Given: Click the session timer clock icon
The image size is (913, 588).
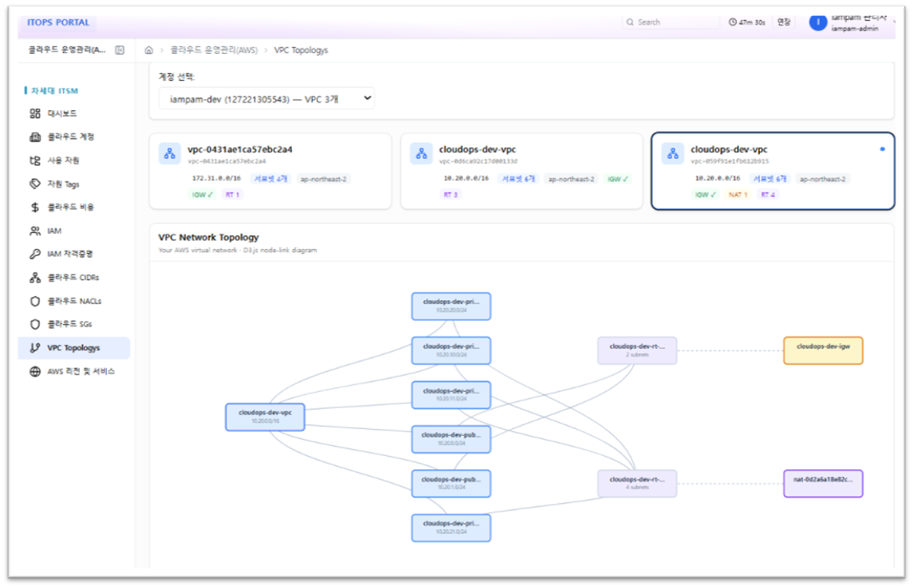Looking at the screenshot, I should [732, 22].
